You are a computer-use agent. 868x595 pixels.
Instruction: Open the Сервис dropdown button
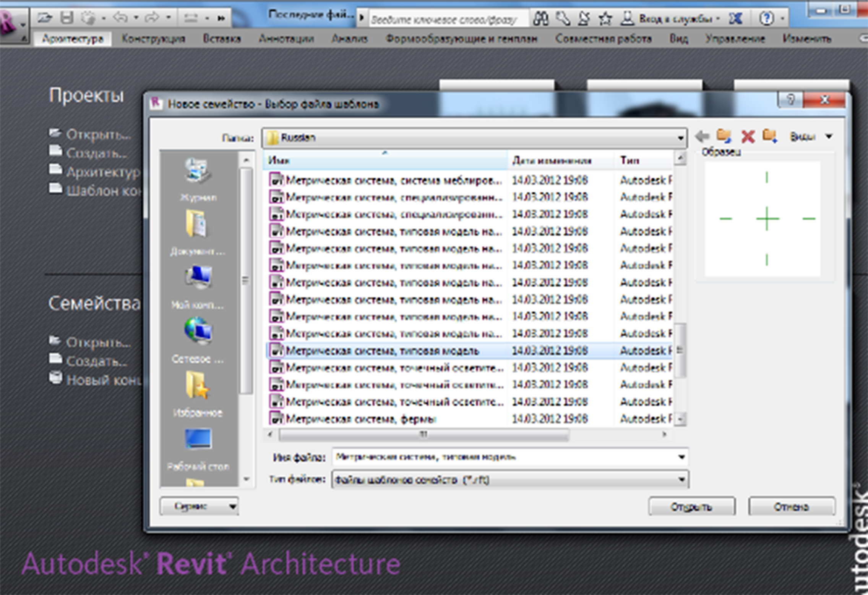(x=199, y=506)
